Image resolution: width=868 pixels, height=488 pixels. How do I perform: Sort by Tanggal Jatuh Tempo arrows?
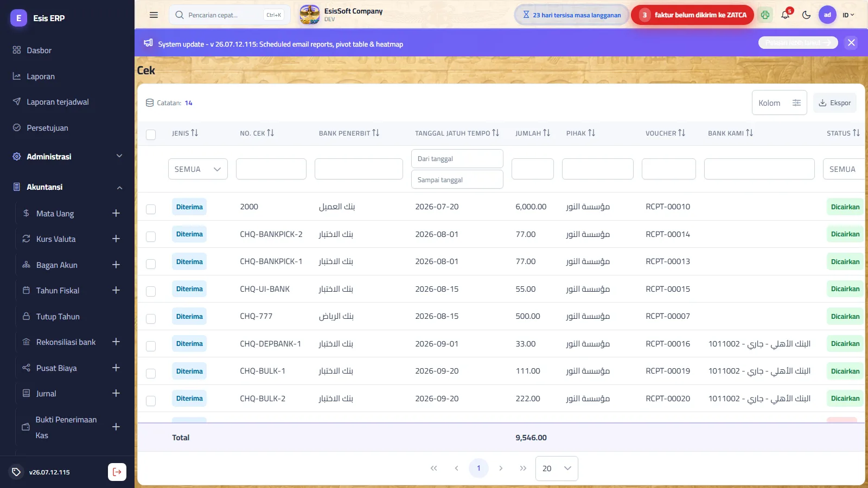496,133
